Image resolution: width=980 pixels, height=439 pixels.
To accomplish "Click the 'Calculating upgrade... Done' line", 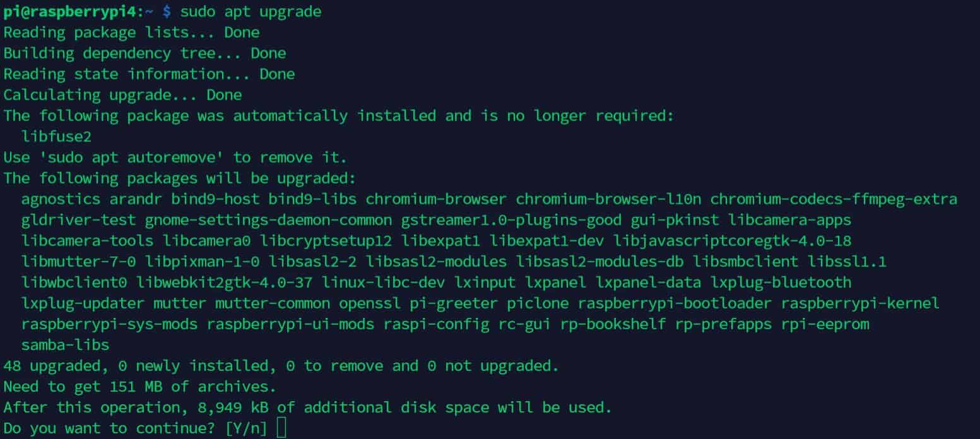I will [122, 95].
